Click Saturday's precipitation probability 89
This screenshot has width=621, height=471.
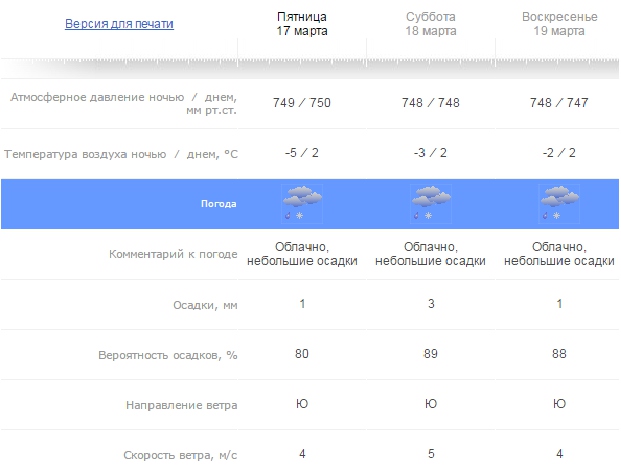click(x=431, y=354)
